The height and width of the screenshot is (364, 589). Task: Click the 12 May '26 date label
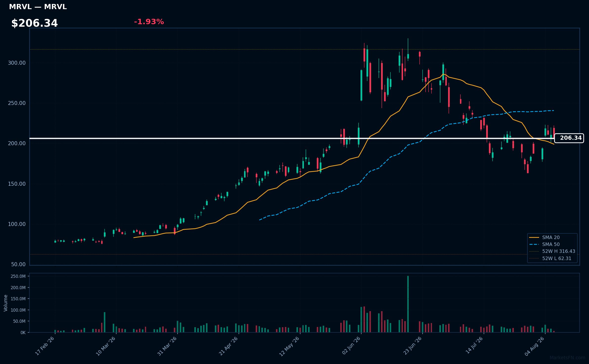[290, 346]
